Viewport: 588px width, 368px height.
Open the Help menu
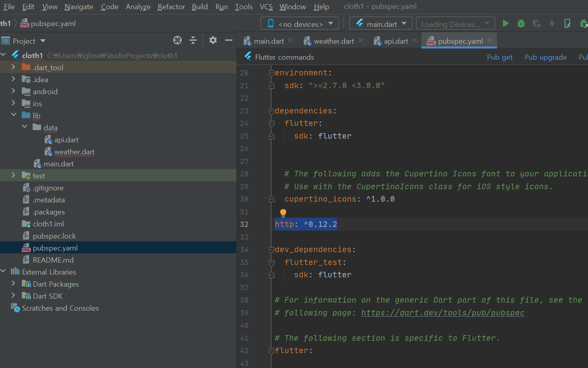pos(321,7)
